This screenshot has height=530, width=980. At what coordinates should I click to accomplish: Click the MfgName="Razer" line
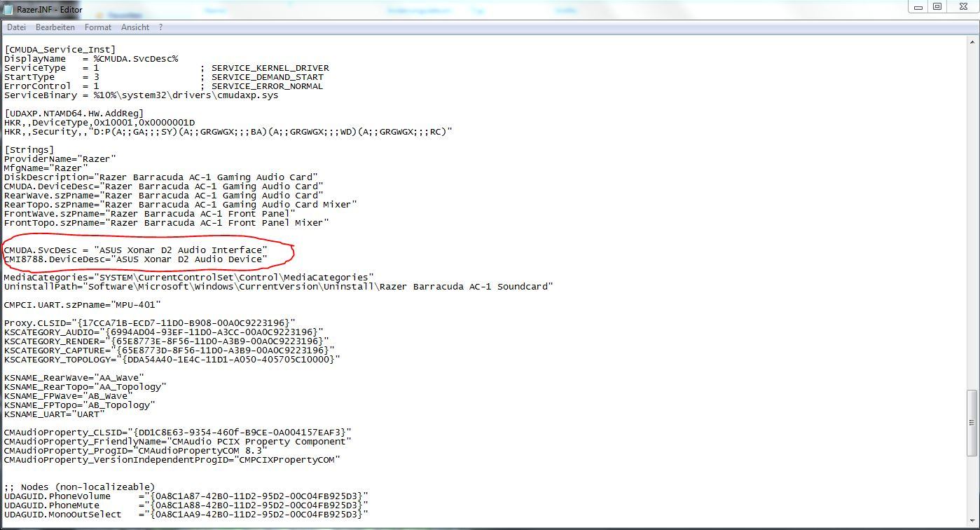[x=46, y=168]
